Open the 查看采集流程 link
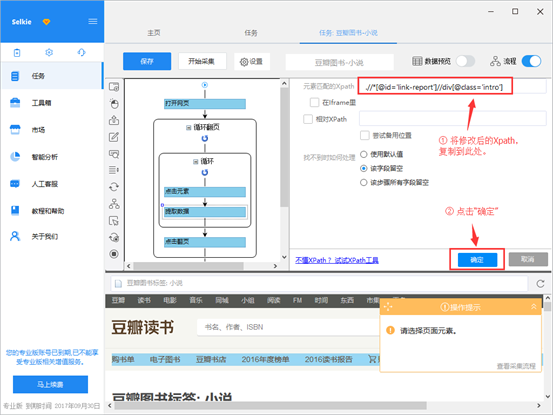The width and height of the screenshot is (553, 415). (x=516, y=366)
